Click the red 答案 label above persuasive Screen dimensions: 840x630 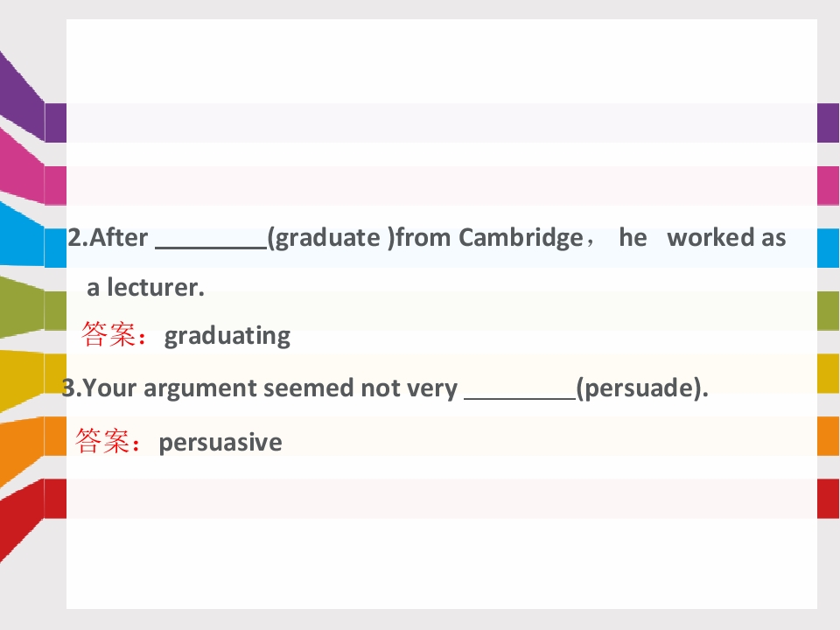click(x=108, y=441)
